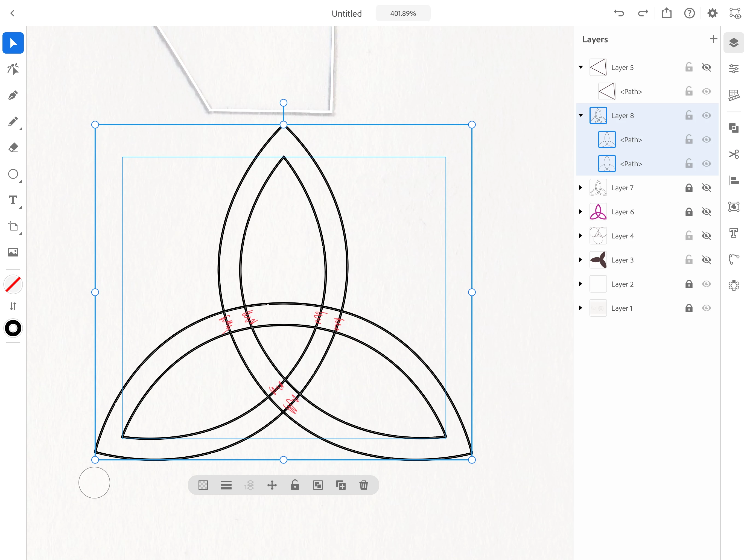747x560 pixels.
Task: Select the Eraser tool
Action: pyautogui.click(x=13, y=148)
